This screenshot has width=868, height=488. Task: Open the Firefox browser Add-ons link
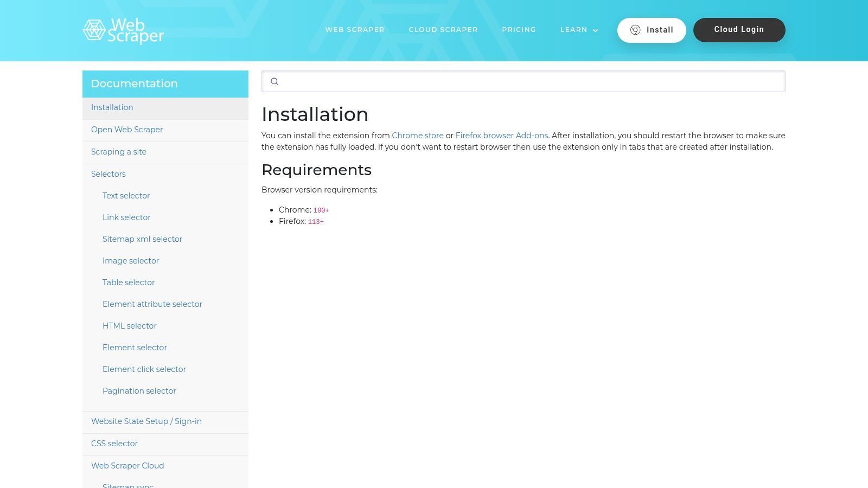pos(501,136)
